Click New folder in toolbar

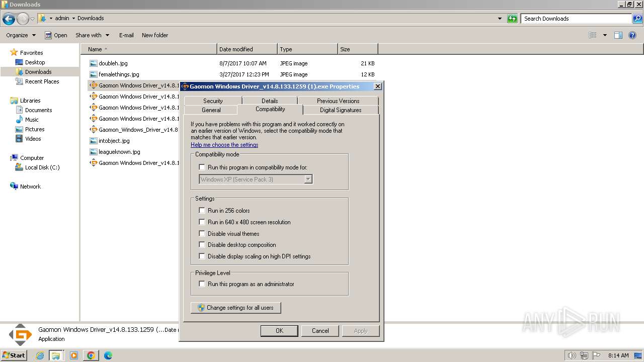(x=155, y=35)
